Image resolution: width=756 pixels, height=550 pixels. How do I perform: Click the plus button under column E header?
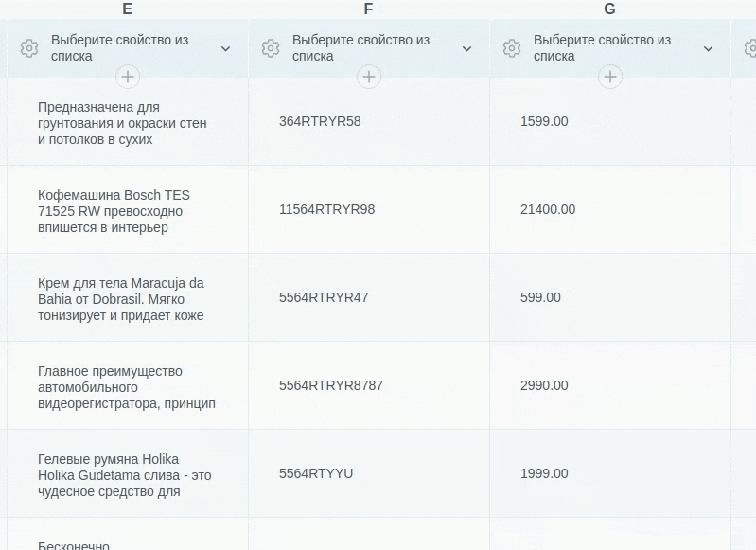128,77
